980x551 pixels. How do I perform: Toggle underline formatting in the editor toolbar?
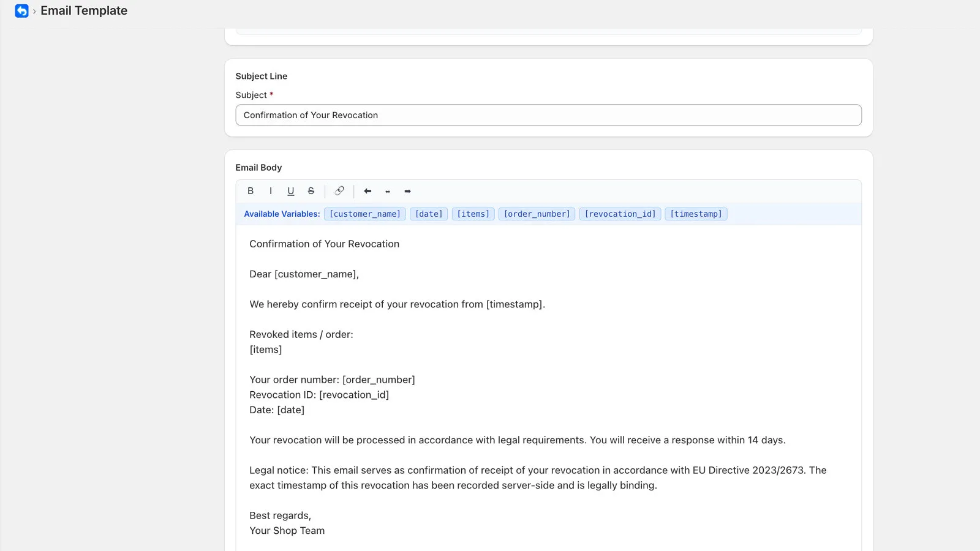coord(291,191)
